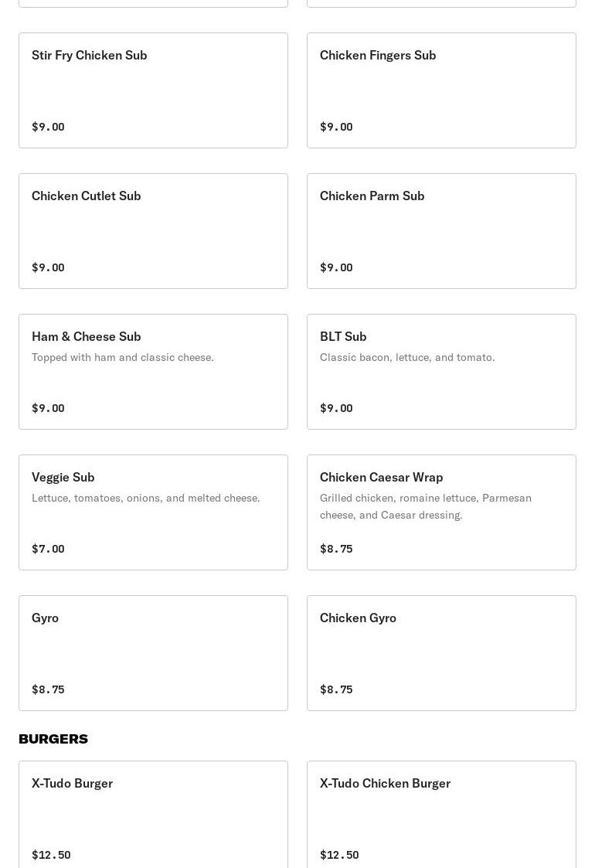
Task: Click the $7.00 price on Veggie Sub
Action: tap(48, 549)
